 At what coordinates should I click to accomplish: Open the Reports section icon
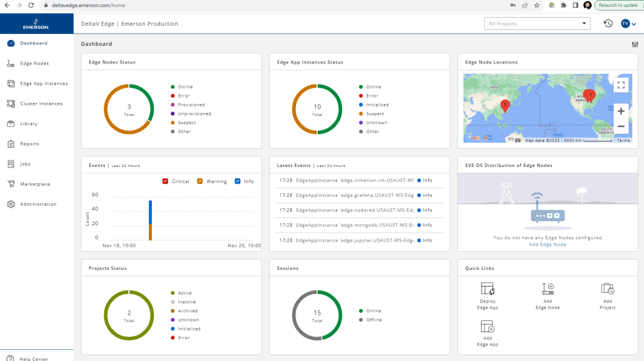click(x=10, y=143)
